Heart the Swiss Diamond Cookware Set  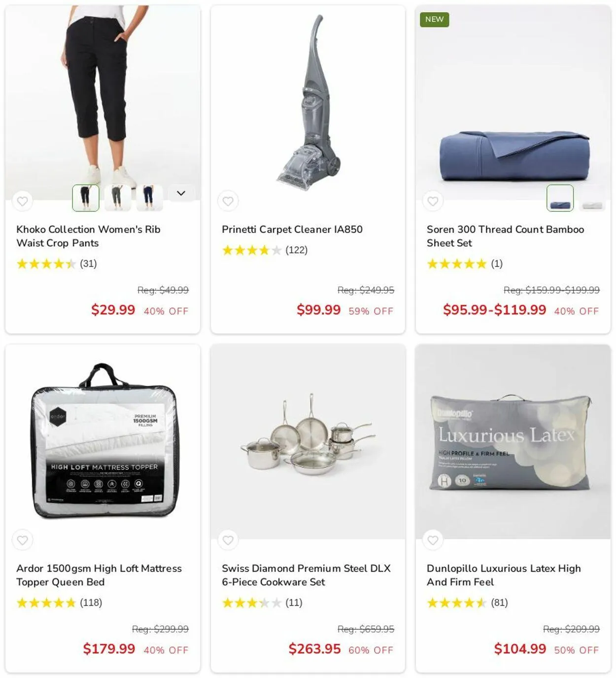(228, 540)
